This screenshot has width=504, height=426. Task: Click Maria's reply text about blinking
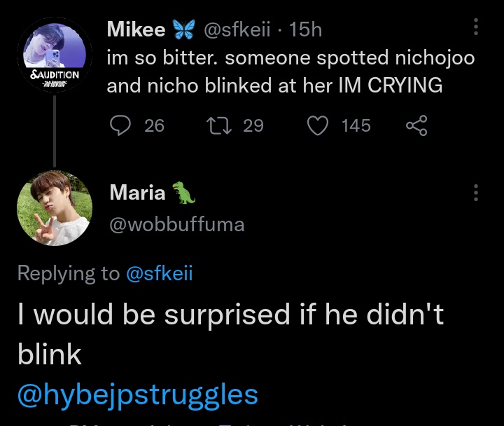pos(231,334)
